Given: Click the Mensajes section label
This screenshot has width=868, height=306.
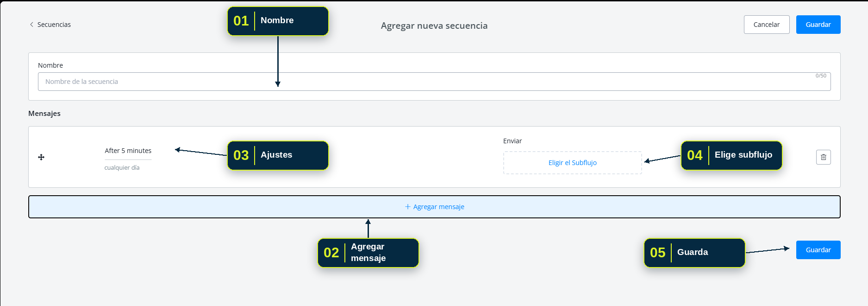Looking at the screenshot, I should [44, 114].
